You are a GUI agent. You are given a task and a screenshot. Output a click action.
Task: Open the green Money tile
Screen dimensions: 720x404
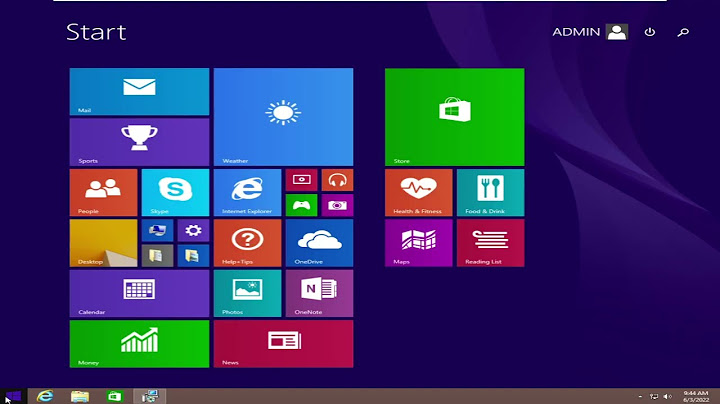139,344
